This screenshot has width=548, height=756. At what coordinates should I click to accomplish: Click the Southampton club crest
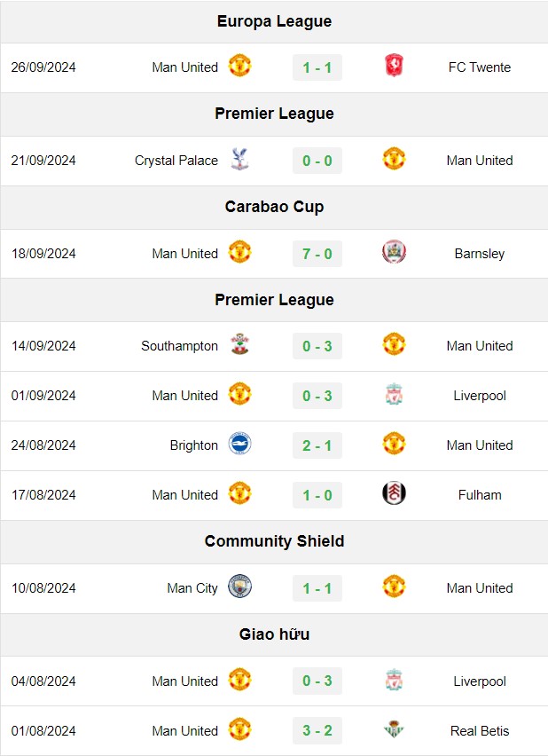(239, 344)
